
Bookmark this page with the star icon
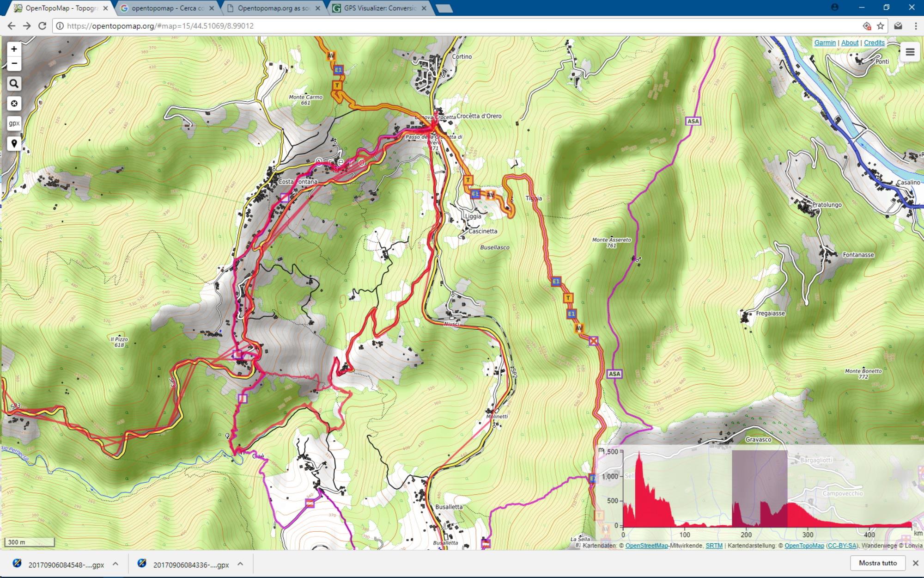[x=881, y=26]
